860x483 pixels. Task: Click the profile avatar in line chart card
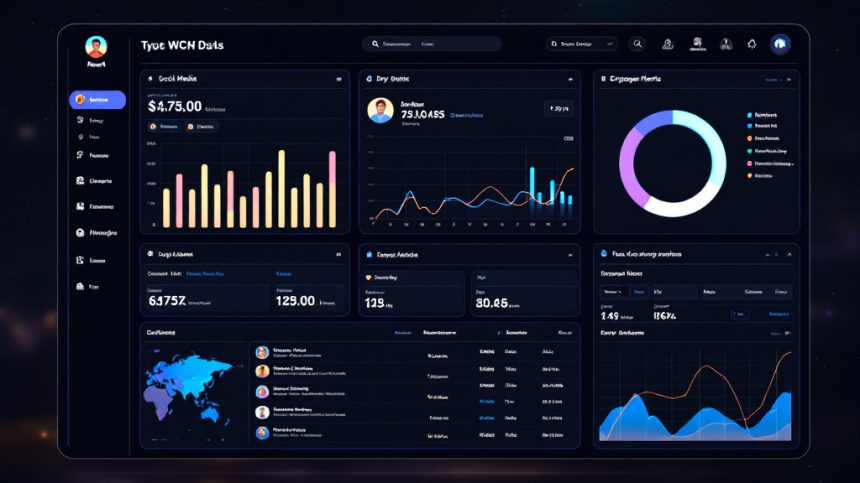(380, 110)
